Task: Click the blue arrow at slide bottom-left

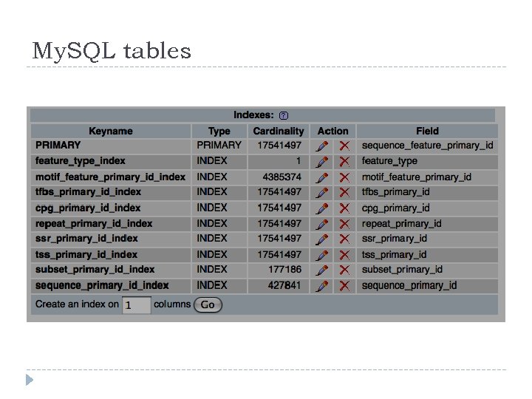Action: (29, 380)
